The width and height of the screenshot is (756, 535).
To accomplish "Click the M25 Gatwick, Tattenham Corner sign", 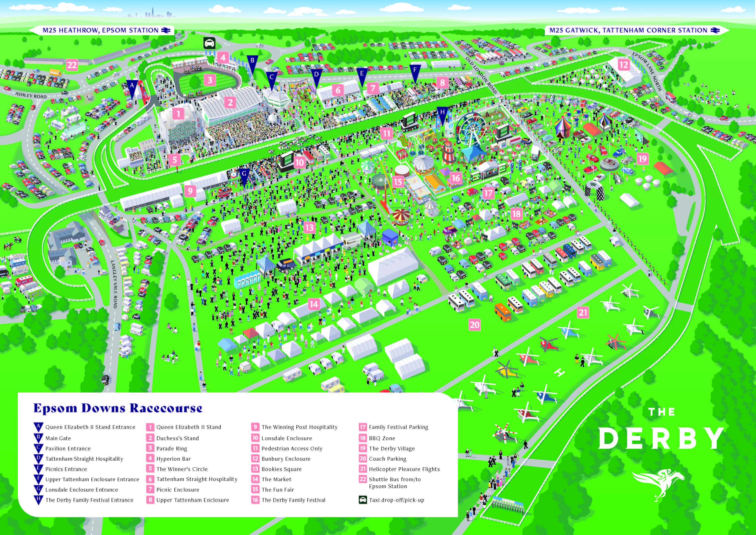I will (637, 30).
